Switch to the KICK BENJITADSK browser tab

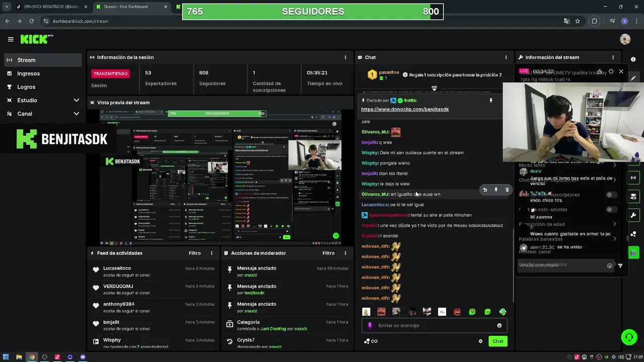click(x=51, y=7)
